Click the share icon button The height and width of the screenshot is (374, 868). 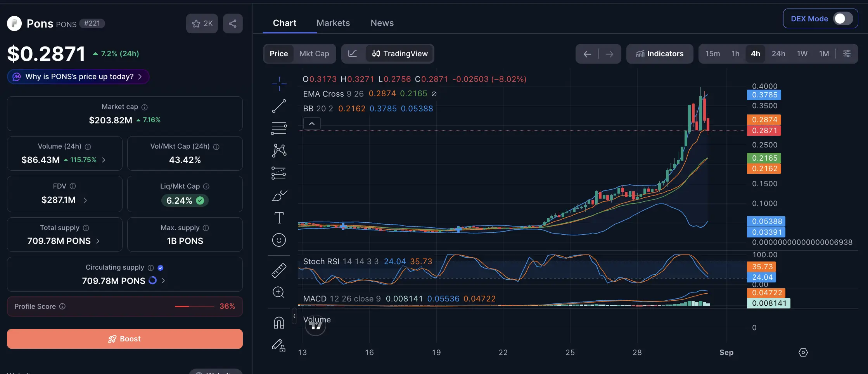click(x=233, y=23)
